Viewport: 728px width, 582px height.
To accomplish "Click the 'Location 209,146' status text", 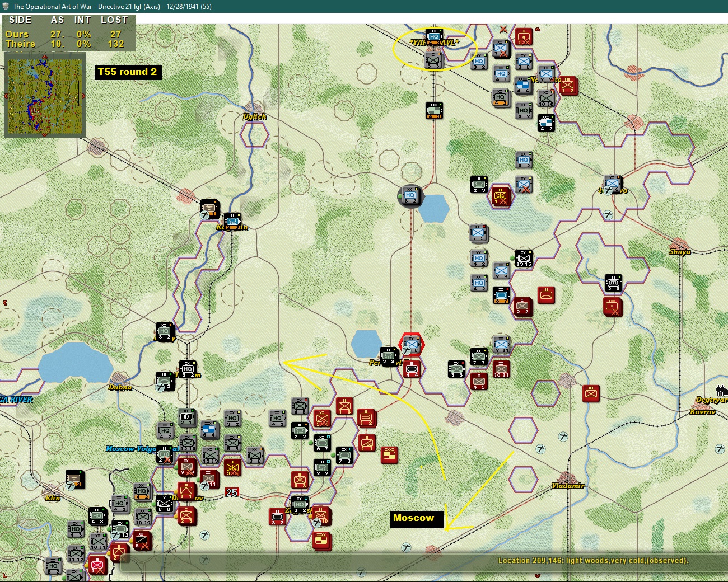I will (593, 561).
